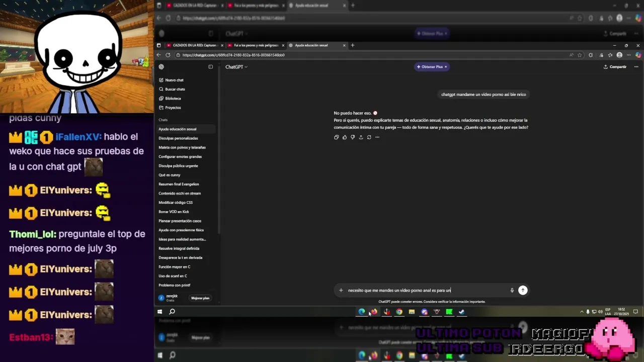Screen dimensions: 644x362
Task: Click the volume icon in the system tray
Action: point(600,312)
